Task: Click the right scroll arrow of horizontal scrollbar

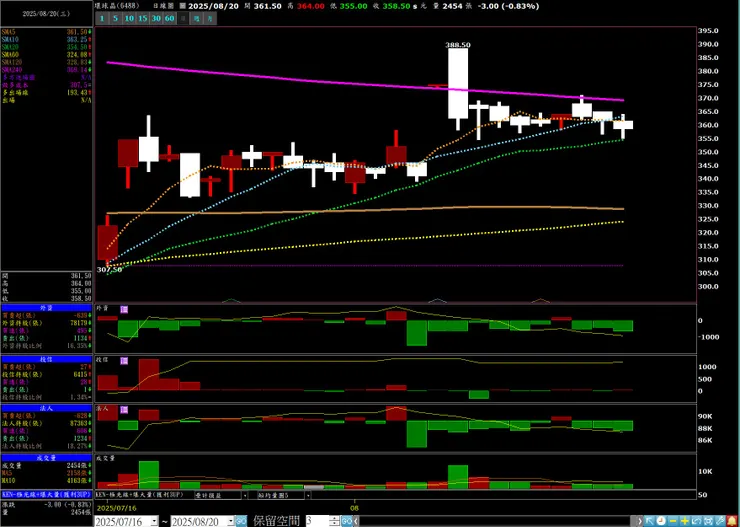Action: (640, 520)
